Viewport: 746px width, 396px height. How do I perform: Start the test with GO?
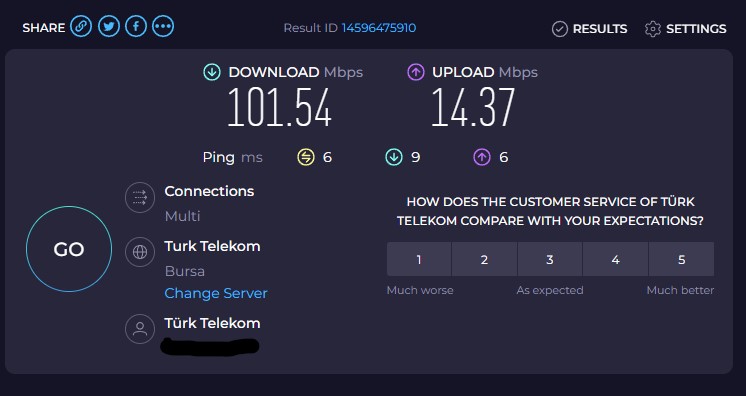click(69, 249)
